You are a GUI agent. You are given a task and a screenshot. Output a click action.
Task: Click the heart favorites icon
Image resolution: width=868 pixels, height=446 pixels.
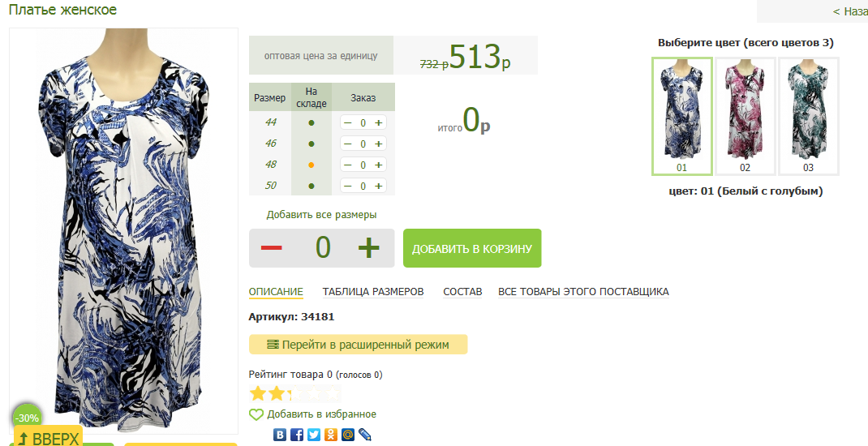pos(256,414)
